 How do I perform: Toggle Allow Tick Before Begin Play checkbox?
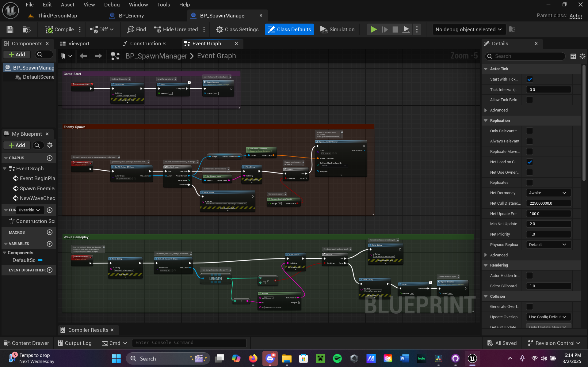529,100
